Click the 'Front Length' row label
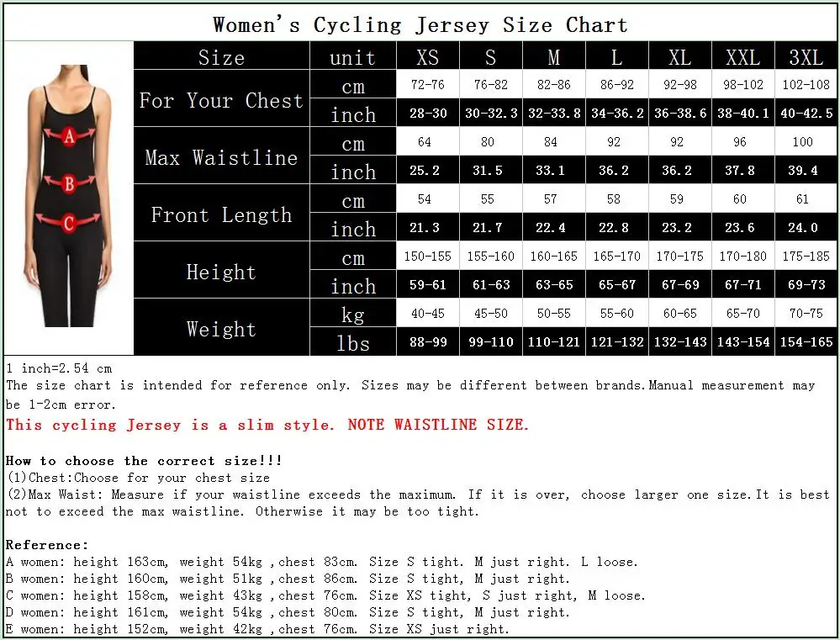The image size is (840, 640). [221, 214]
